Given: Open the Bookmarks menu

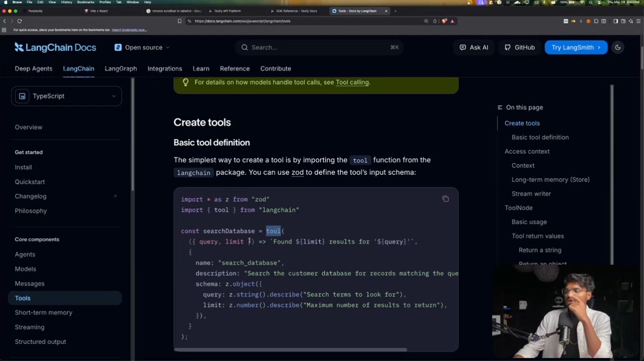Looking at the screenshot, I should tap(85, 2).
